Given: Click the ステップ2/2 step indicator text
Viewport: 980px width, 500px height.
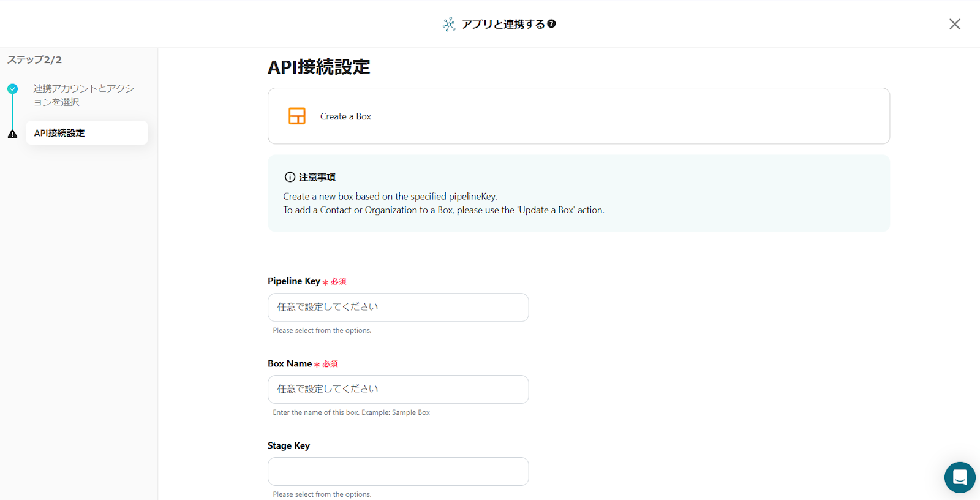Looking at the screenshot, I should [x=34, y=59].
